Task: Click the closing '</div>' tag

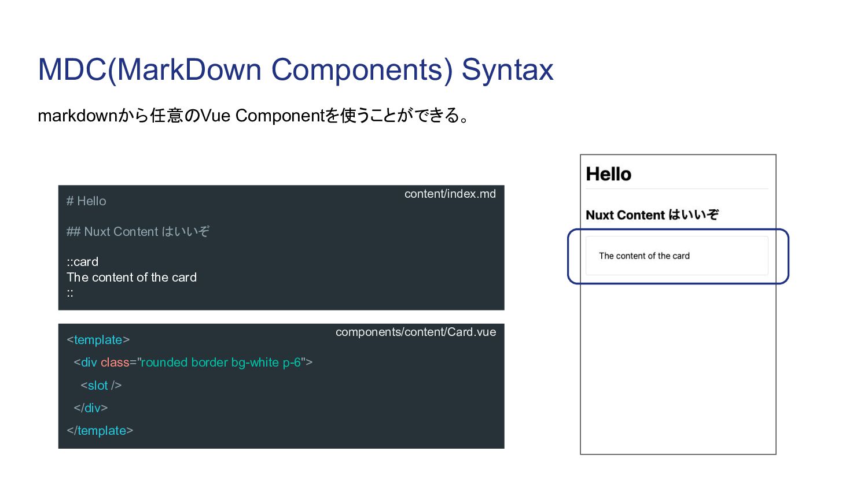Action: [x=90, y=408]
